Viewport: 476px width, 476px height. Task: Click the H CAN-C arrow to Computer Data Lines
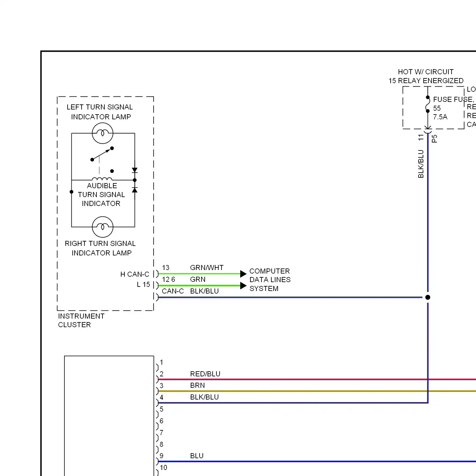243,274
